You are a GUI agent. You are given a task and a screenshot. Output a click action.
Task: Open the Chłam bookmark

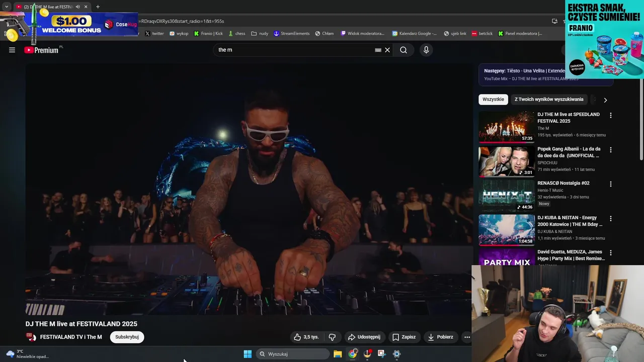[325, 34]
